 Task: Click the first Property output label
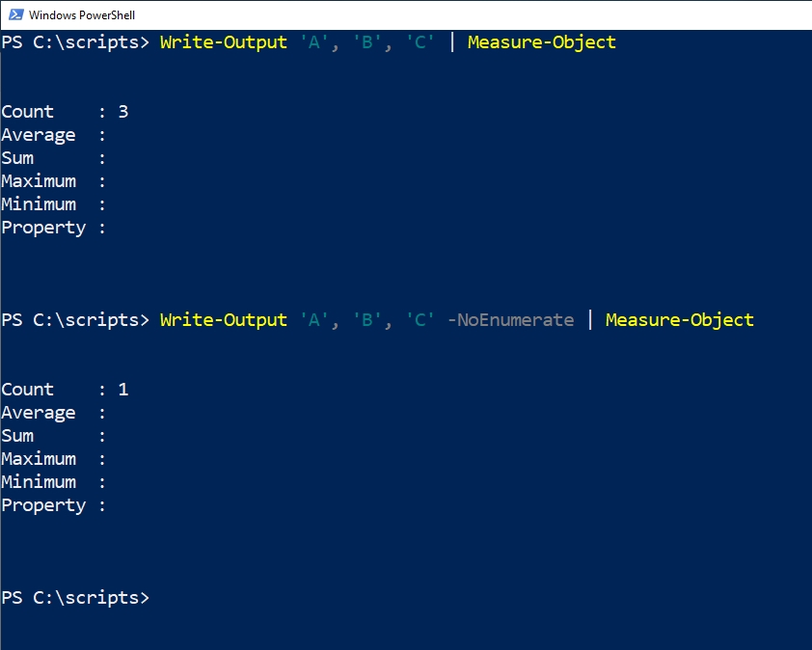[x=43, y=228]
